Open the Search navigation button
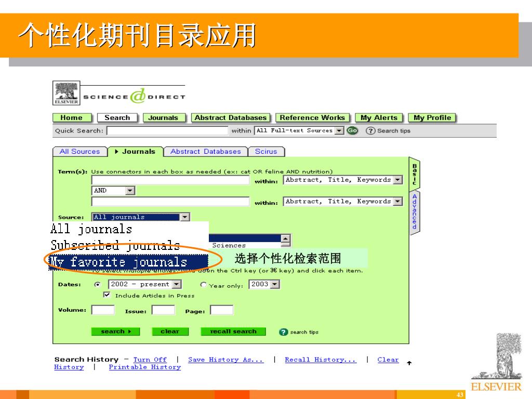This screenshot has height=399, width=532. coord(117,118)
